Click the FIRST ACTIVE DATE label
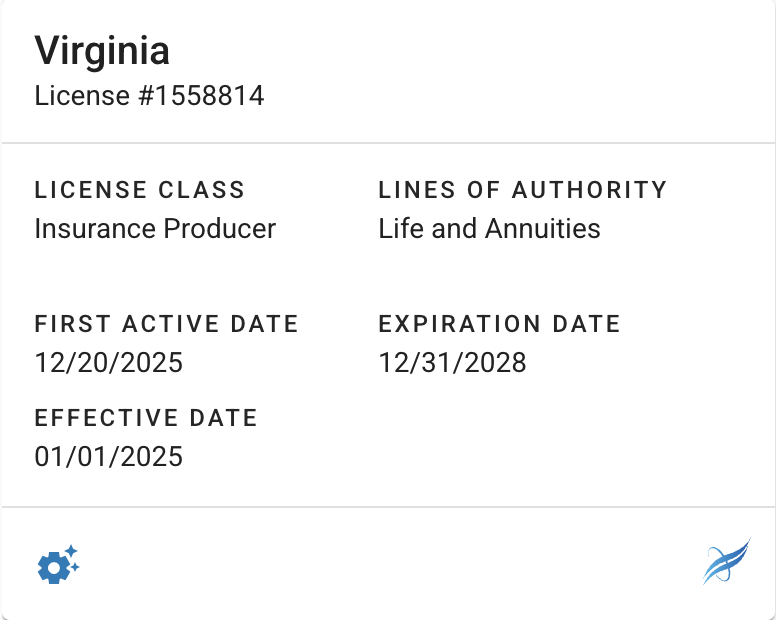 (x=166, y=324)
